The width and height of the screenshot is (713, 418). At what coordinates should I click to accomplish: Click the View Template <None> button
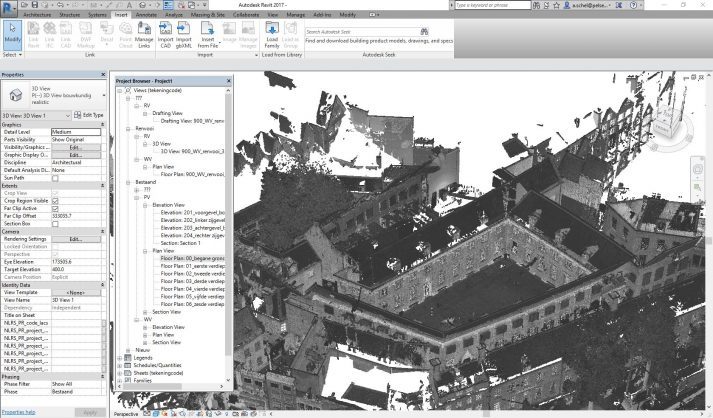pyautogui.click(x=76, y=292)
